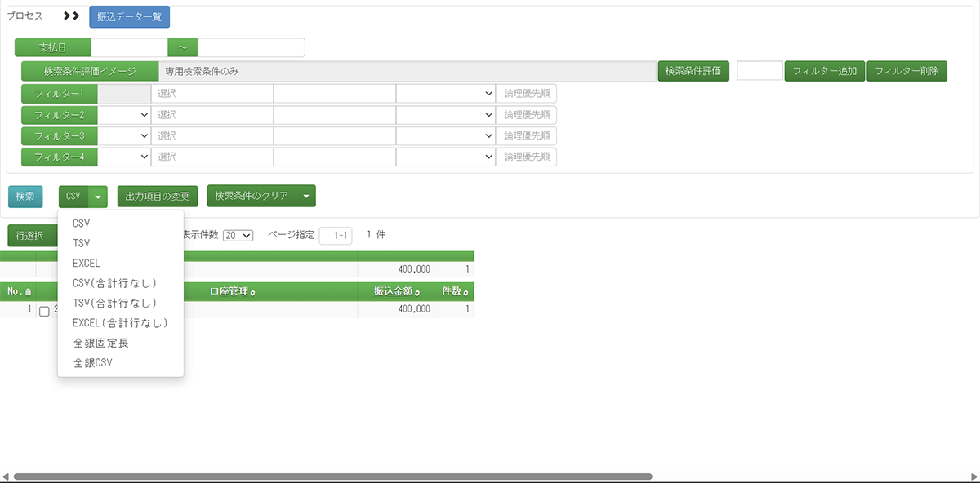This screenshot has width=980, height=483.
Task: Click the フィルター削除 button
Action: 906,71
